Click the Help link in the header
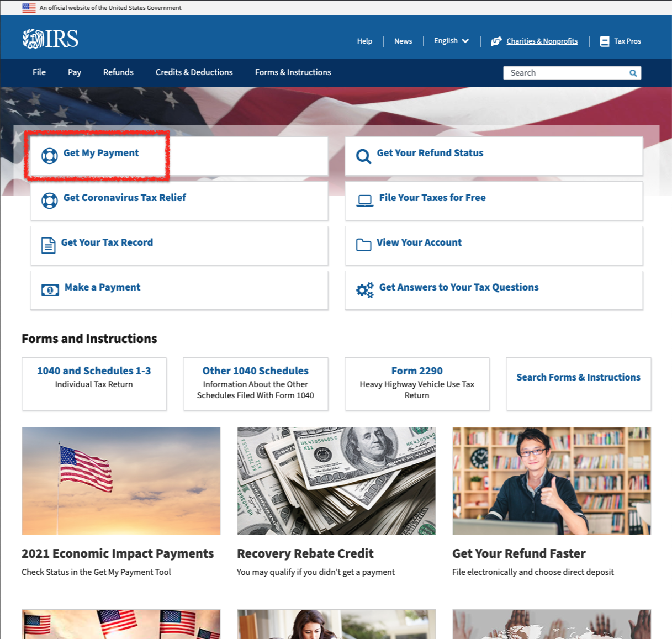The height and width of the screenshot is (639, 672). [364, 41]
